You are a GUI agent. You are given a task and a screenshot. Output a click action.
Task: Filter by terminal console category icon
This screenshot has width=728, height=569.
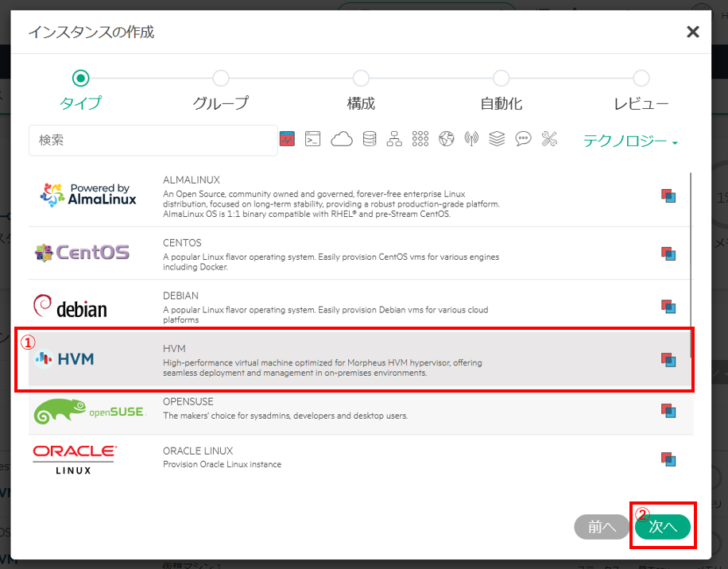coord(312,139)
